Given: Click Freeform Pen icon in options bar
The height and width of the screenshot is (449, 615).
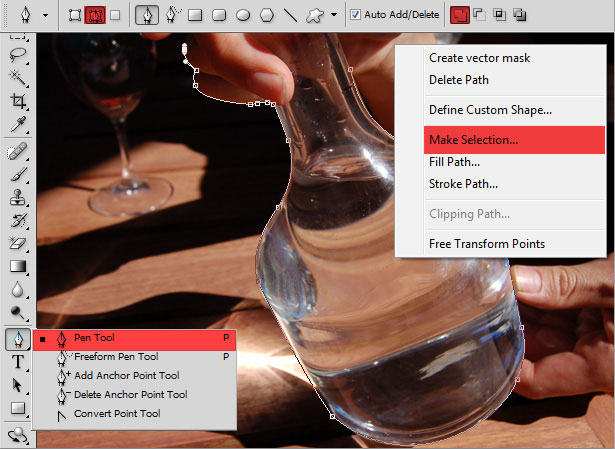Looking at the screenshot, I should pyautogui.click(x=173, y=15).
